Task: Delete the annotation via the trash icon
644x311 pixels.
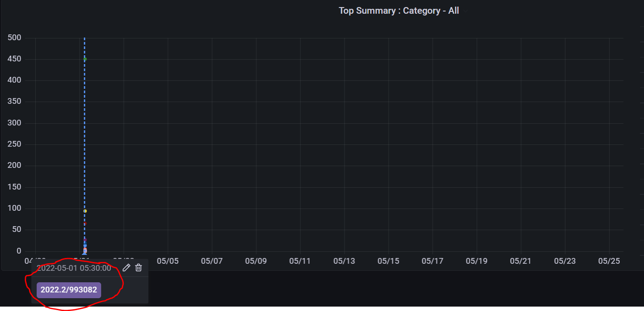Action: (138, 268)
